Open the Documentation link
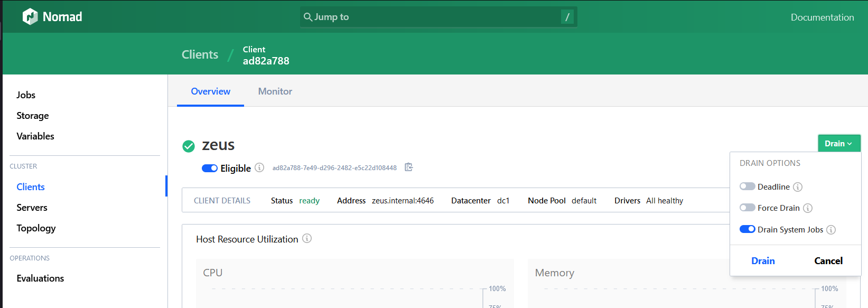 click(822, 17)
